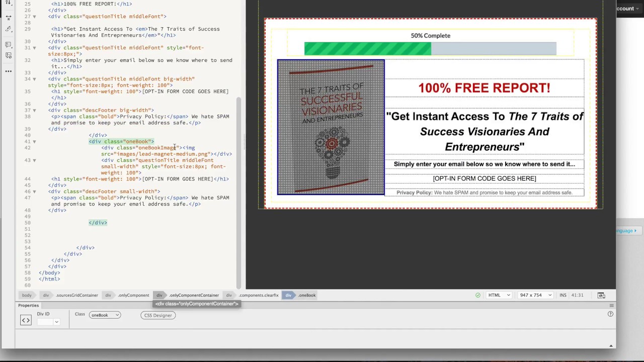The width and height of the screenshot is (644, 362).
Task: Open the Customize Toolbar ellipsis icon
Action: point(8,71)
